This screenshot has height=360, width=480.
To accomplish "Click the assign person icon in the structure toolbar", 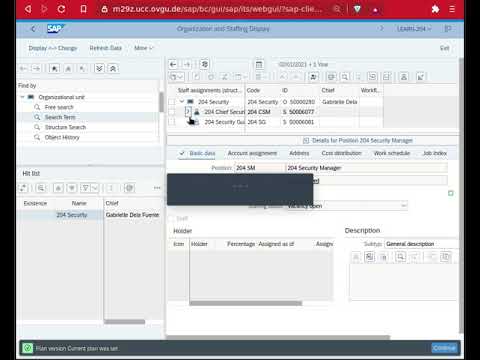I will [x=313, y=77].
